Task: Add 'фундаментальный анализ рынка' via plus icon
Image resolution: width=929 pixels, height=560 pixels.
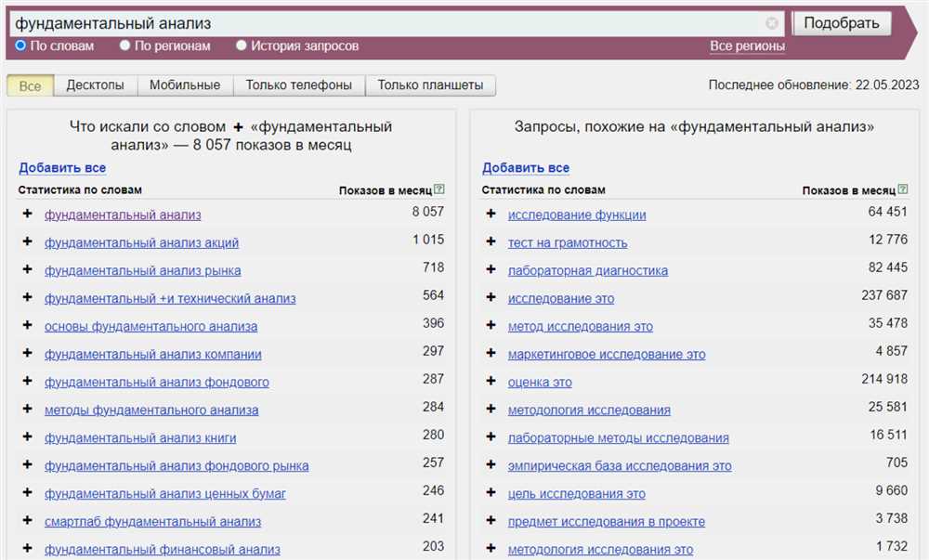Action: (x=27, y=269)
